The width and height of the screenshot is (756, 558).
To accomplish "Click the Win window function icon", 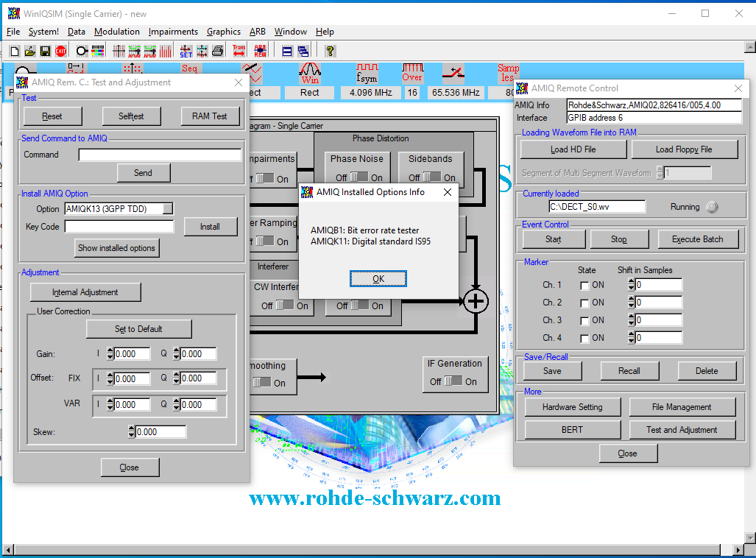I will coord(309,74).
